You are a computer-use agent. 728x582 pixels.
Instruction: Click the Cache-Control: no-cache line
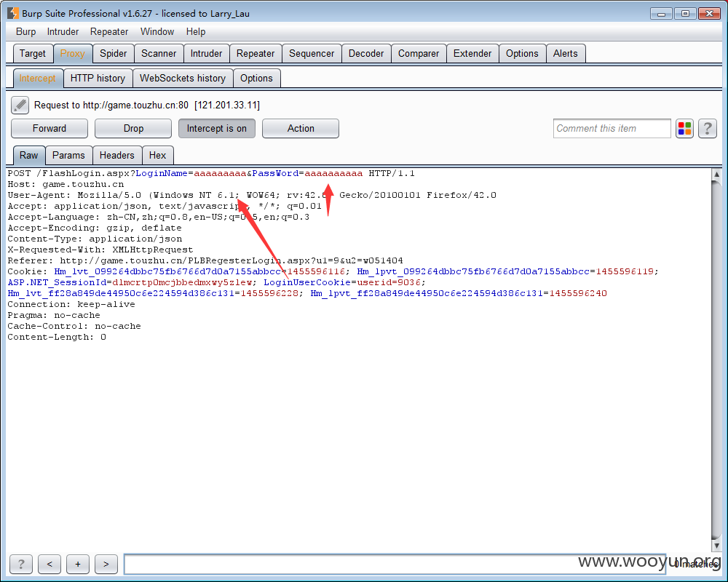(74, 326)
